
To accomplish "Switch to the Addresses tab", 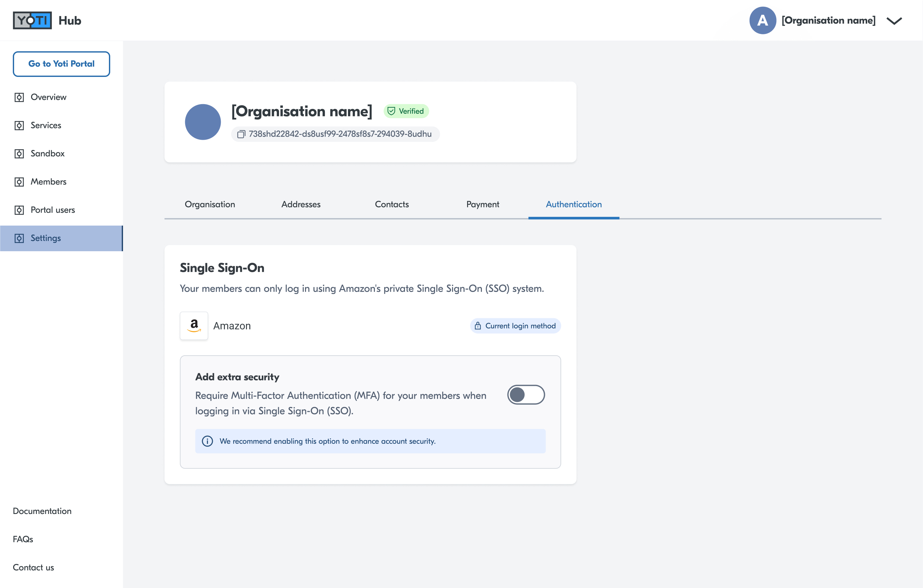I will [301, 204].
